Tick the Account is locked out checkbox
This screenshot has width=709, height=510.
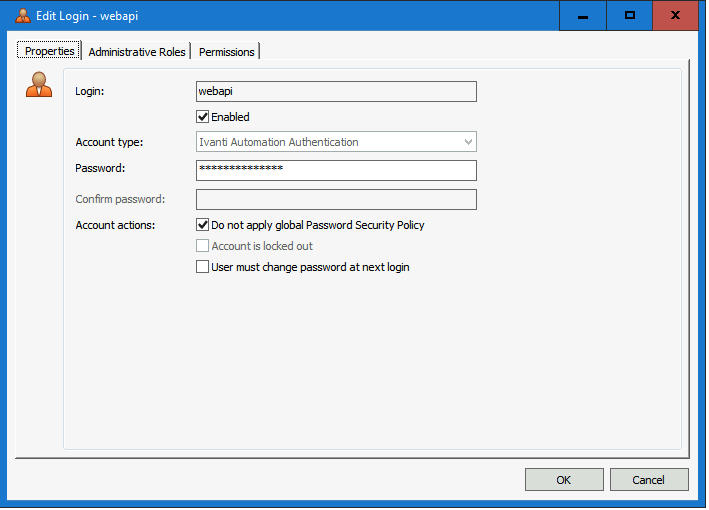pos(203,246)
